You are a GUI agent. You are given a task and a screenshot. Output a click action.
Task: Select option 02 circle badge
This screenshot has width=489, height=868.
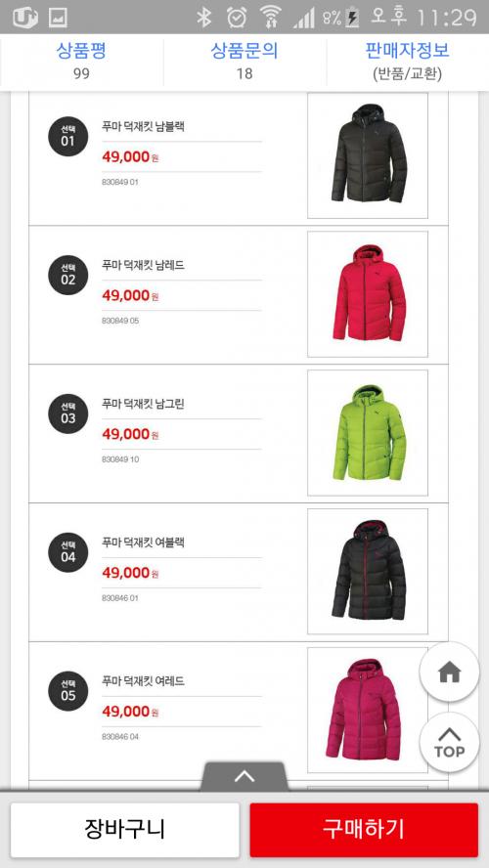(x=68, y=275)
